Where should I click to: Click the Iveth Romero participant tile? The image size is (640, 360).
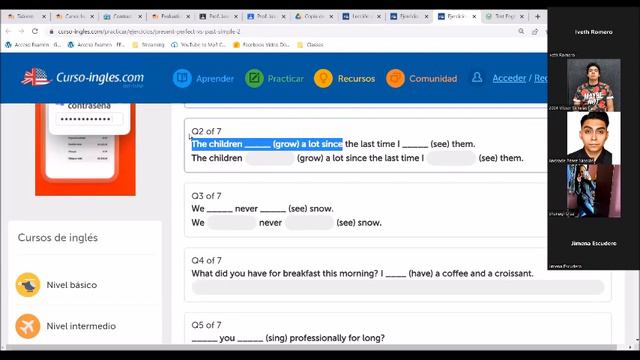(593, 32)
